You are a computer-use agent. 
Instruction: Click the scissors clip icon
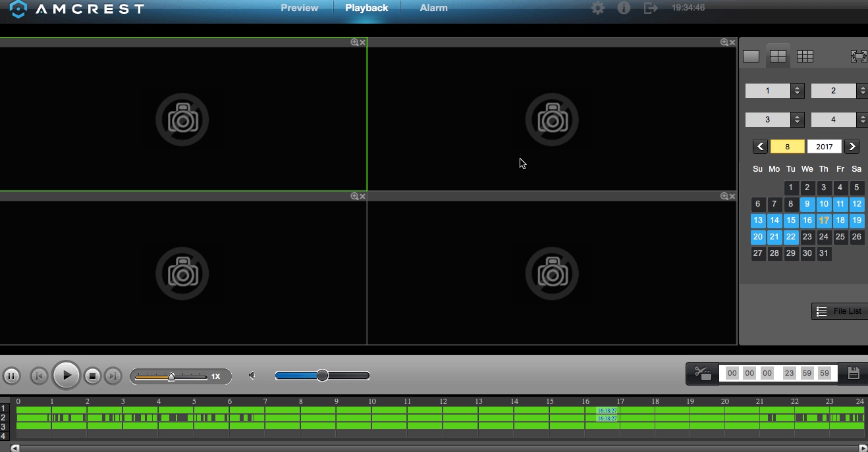click(x=703, y=374)
